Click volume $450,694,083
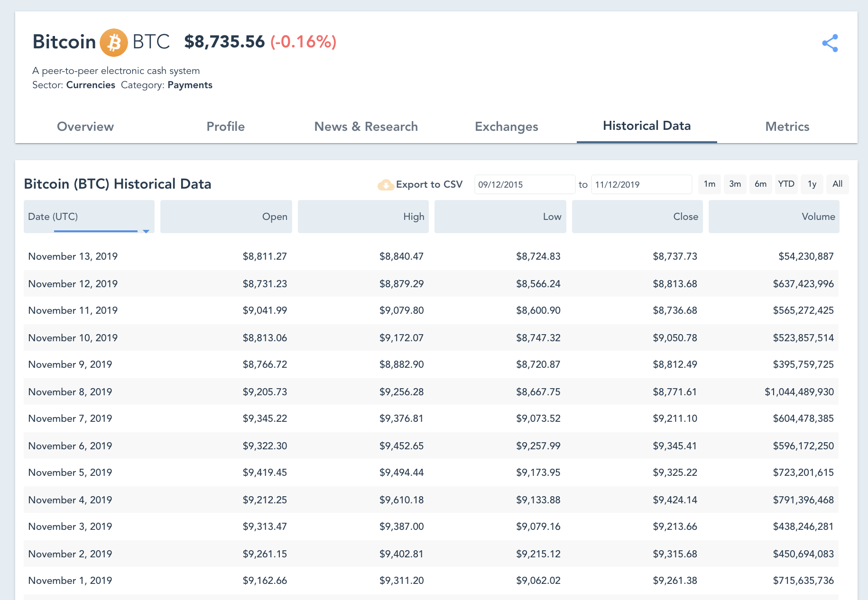Image resolution: width=868 pixels, height=600 pixels. (803, 554)
